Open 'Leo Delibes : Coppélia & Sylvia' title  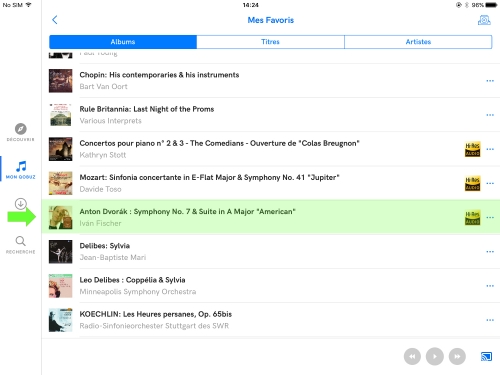tap(132, 280)
